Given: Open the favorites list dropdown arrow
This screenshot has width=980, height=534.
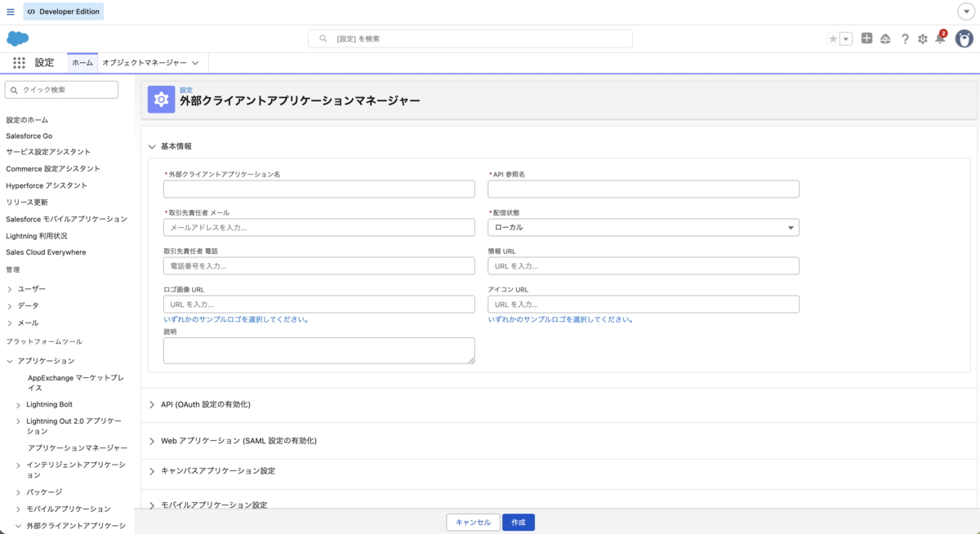Looking at the screenshot, I should pyautogui.click(x=846, y=38).
